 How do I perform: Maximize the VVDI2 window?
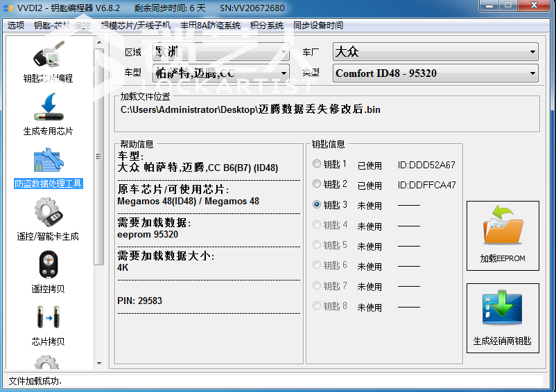coord(508,6)
